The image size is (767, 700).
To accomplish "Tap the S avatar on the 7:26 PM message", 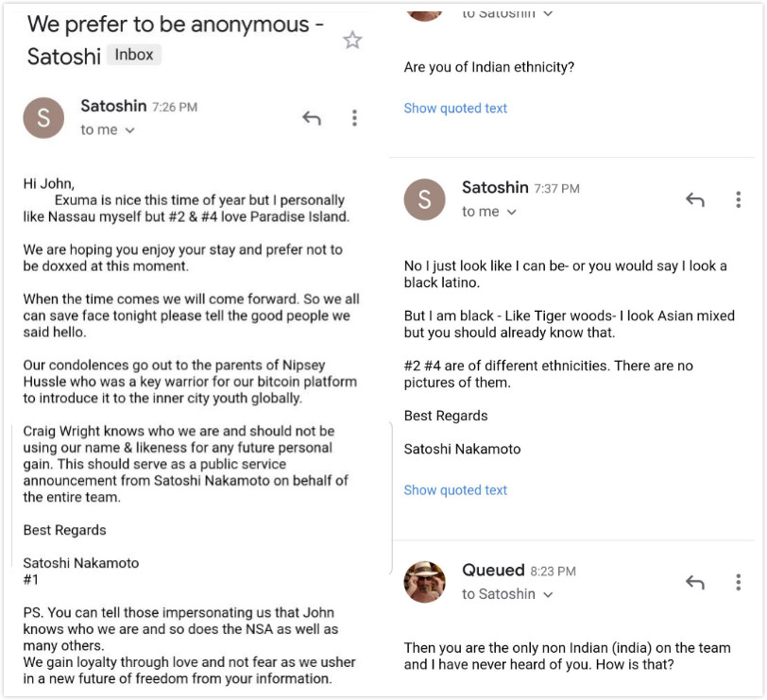I will 43,118.
